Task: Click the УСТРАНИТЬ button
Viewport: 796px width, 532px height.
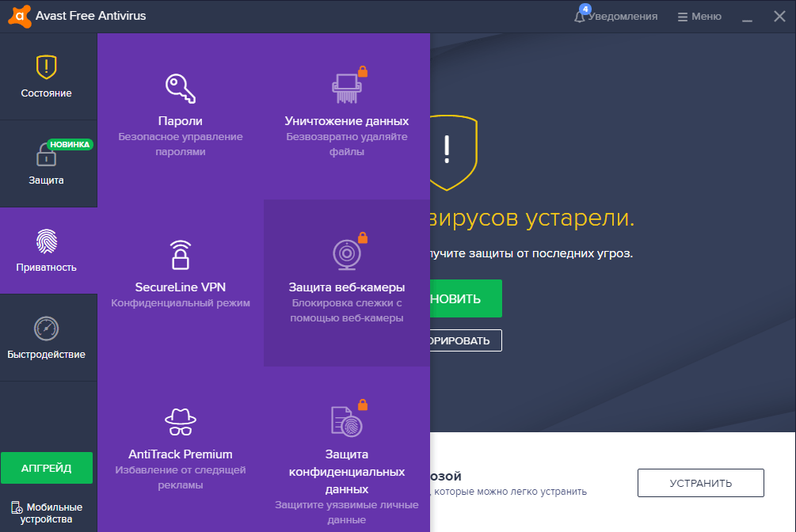Action: pos(701,483)
